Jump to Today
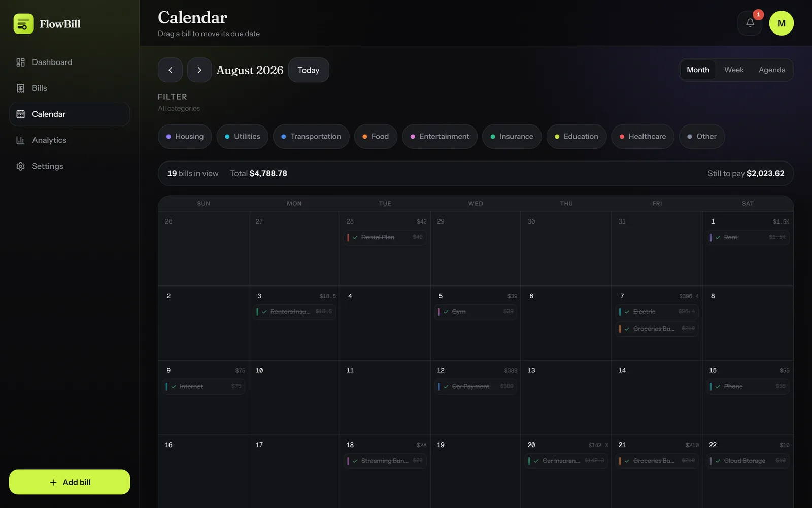 [309, 70]
